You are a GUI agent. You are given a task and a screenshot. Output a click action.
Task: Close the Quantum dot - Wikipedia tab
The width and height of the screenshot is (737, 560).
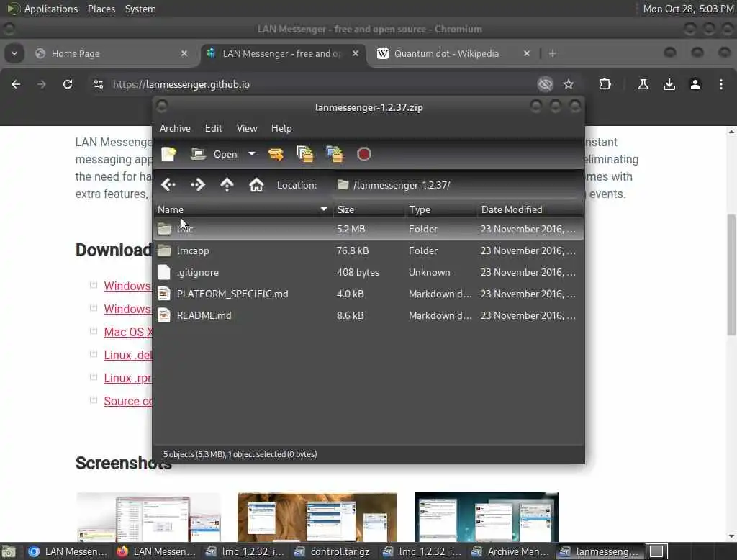click(x=527, y=53)
